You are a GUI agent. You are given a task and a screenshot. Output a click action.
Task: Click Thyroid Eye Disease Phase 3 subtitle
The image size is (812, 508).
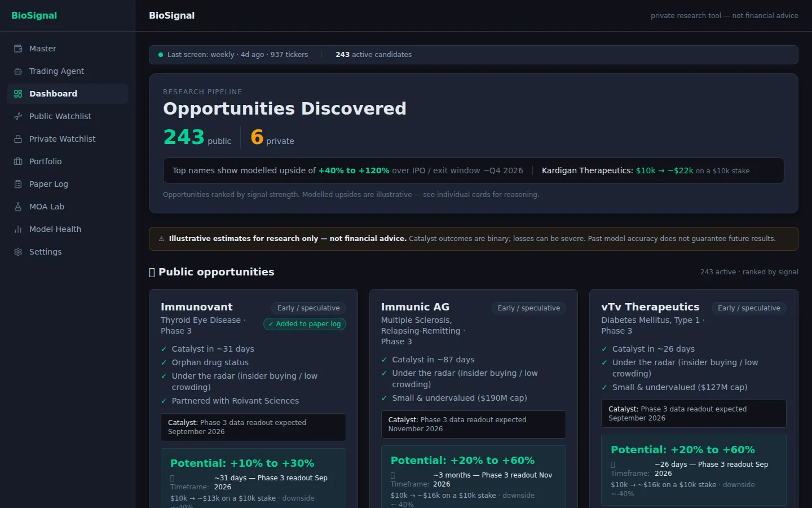pos(203,325)
